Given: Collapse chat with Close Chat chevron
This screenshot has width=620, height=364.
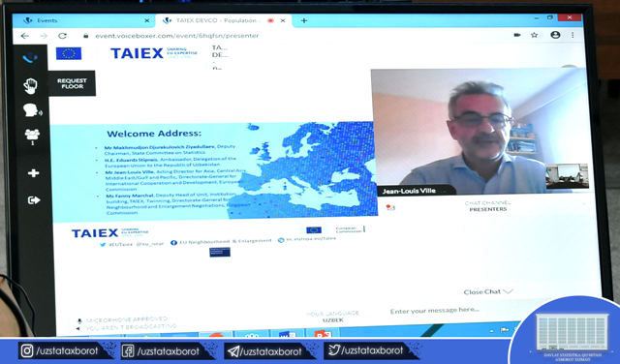Looking at the screenshot, I should (x=488, y=292).
